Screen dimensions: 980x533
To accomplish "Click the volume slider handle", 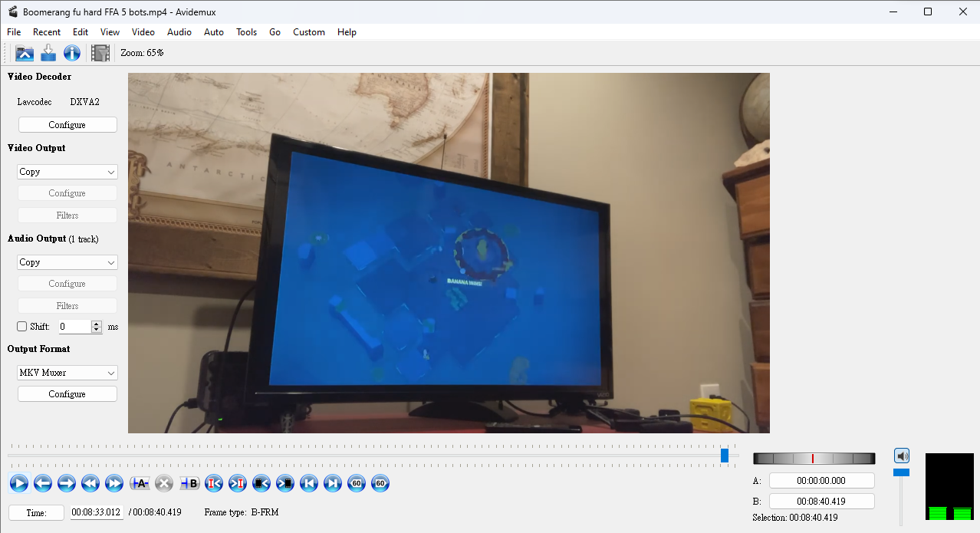I will point(902,472).
